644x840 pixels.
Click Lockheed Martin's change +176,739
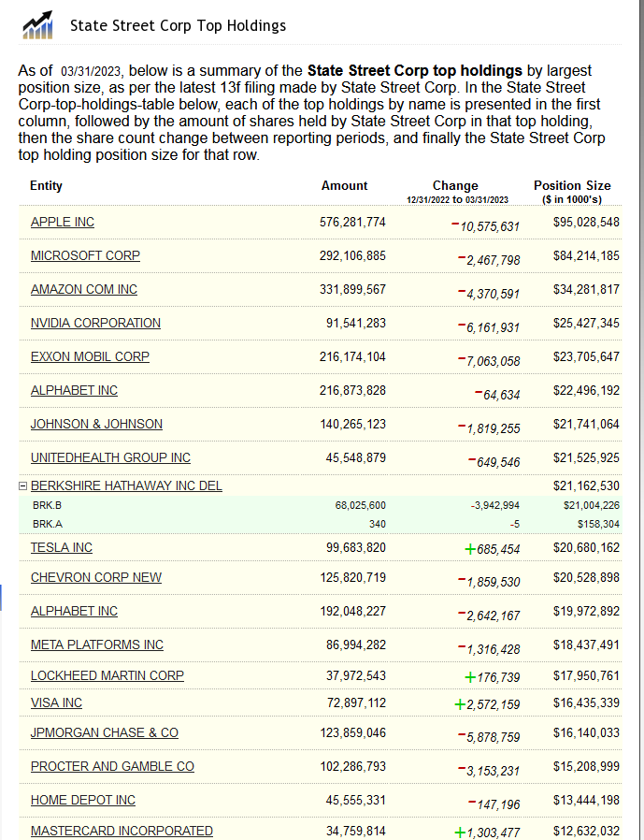(492, 677)
